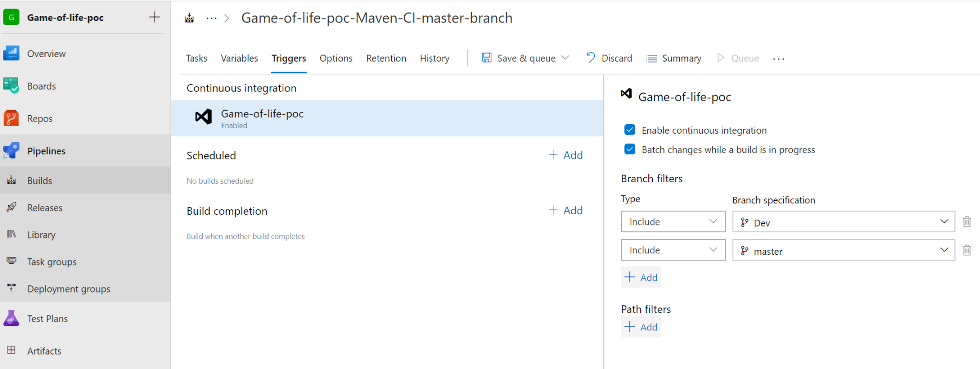
Task: Click the breadcrumb ellipsis button
Action: point(212,18)
